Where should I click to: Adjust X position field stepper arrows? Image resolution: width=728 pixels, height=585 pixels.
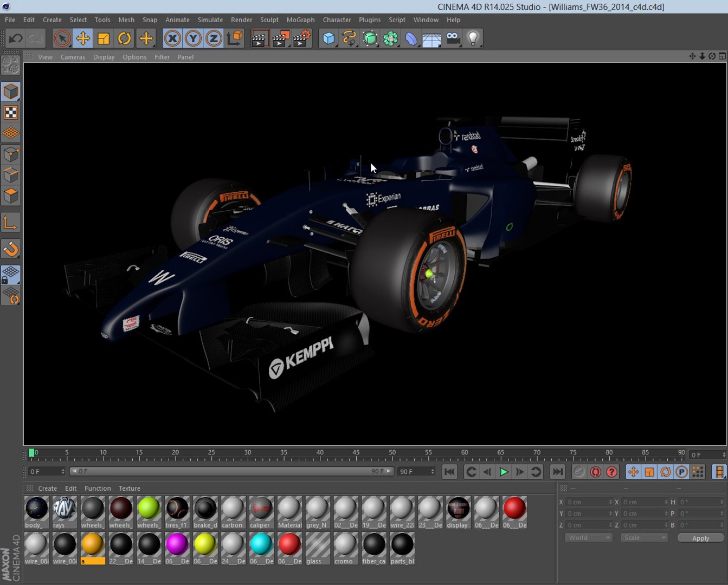[610, 502]
